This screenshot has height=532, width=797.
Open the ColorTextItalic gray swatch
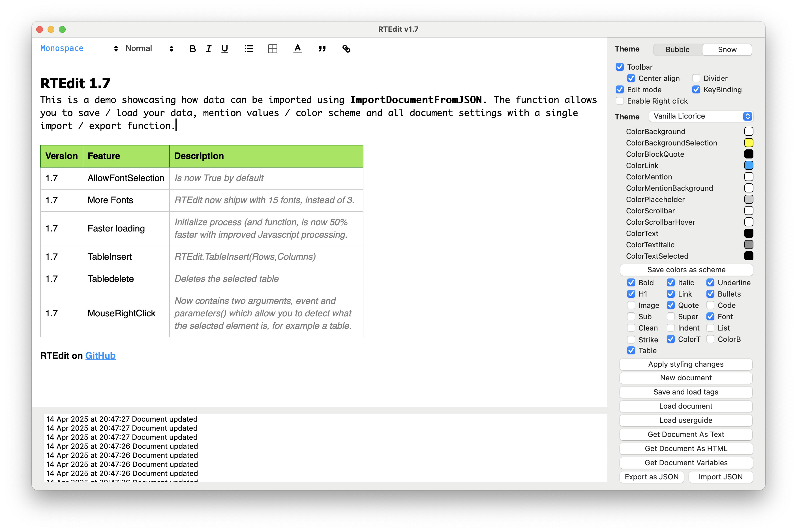pyautogui.click(x=749, y=244)
